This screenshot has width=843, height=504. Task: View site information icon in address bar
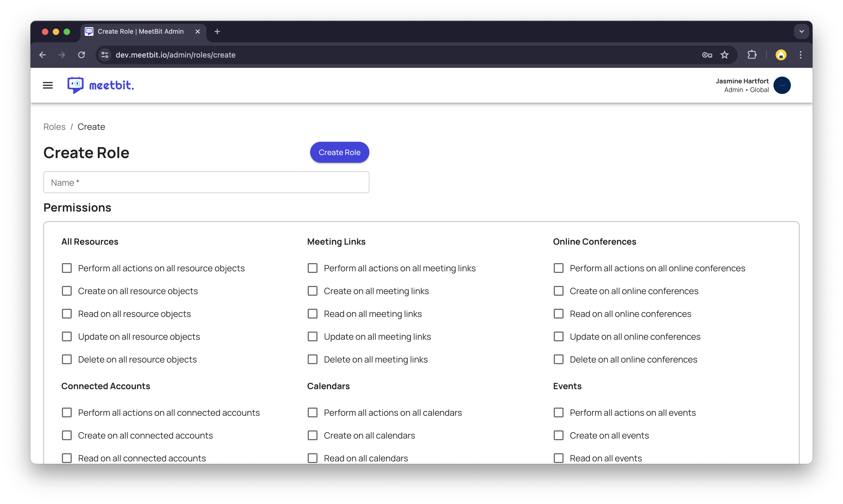[105, 55]
